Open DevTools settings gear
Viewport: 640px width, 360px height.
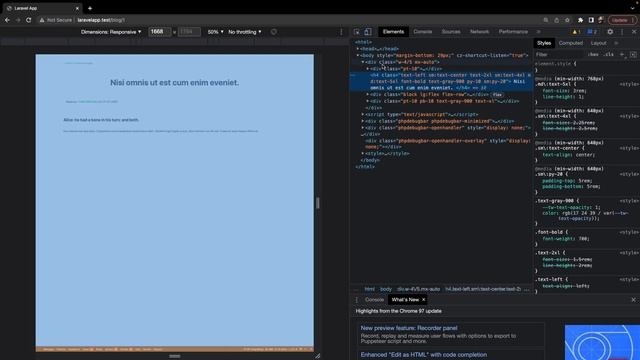click(610, 32)
